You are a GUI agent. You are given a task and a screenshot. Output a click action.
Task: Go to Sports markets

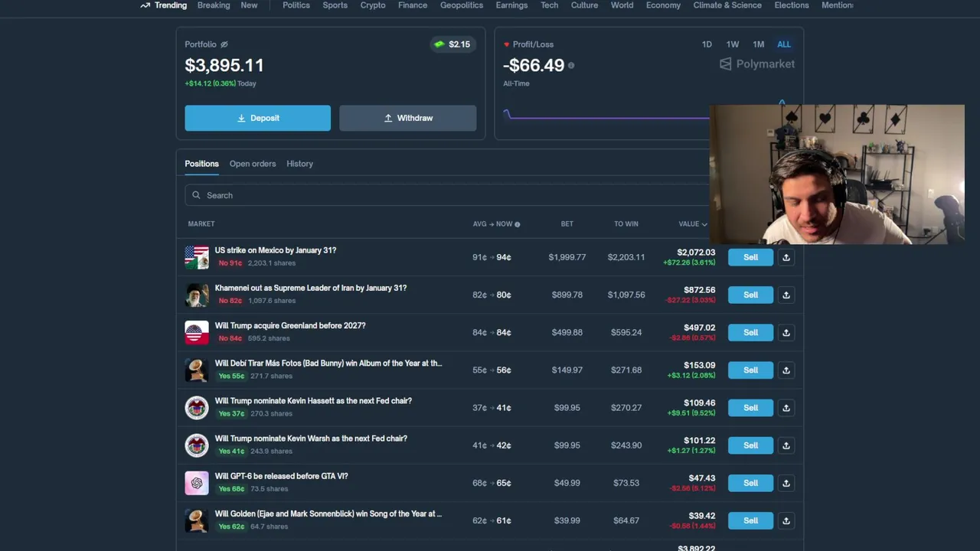pos(335,5)
